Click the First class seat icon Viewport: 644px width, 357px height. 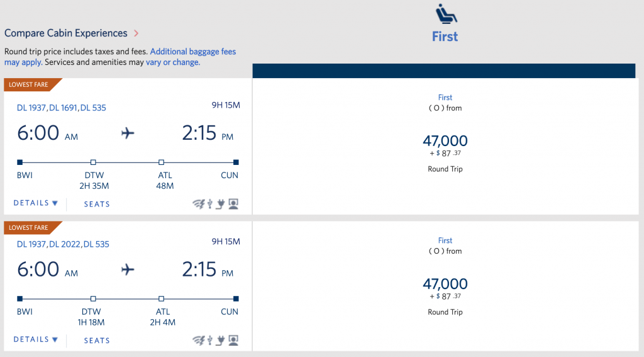(x=446, y=13)
